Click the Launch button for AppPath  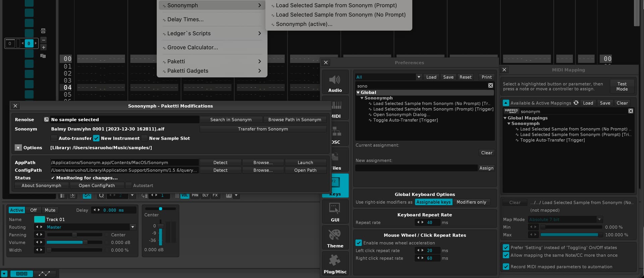point(305,162)
